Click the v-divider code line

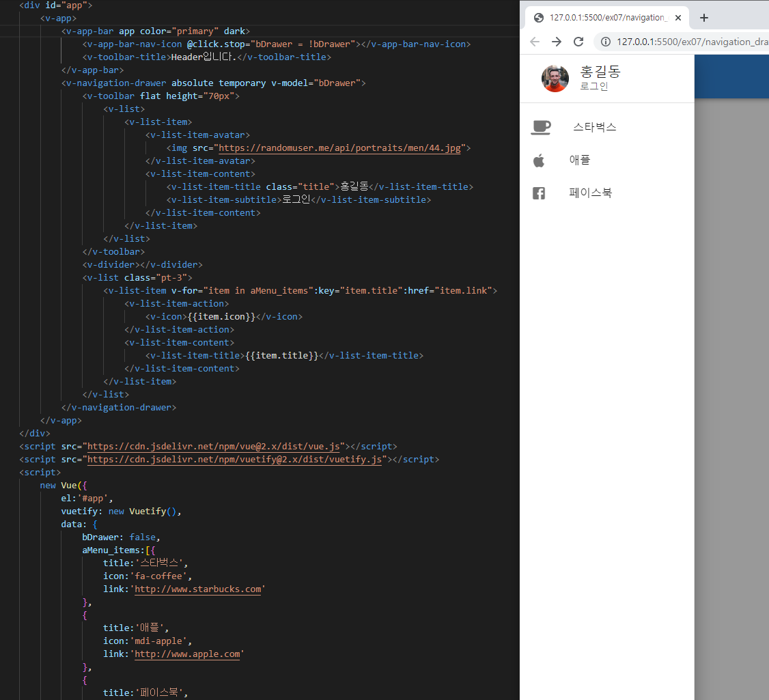(142, 265)
